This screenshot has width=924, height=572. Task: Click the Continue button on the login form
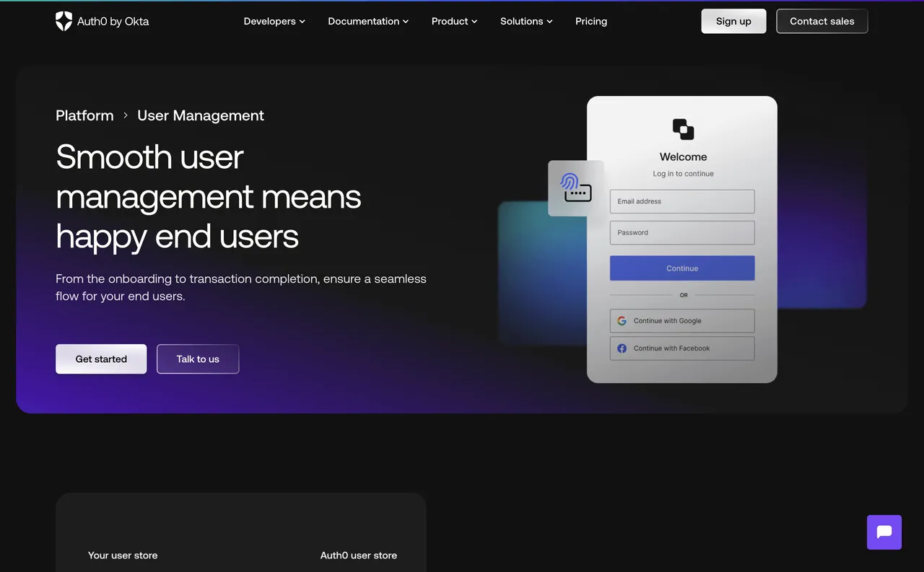(x=681, y=268)
